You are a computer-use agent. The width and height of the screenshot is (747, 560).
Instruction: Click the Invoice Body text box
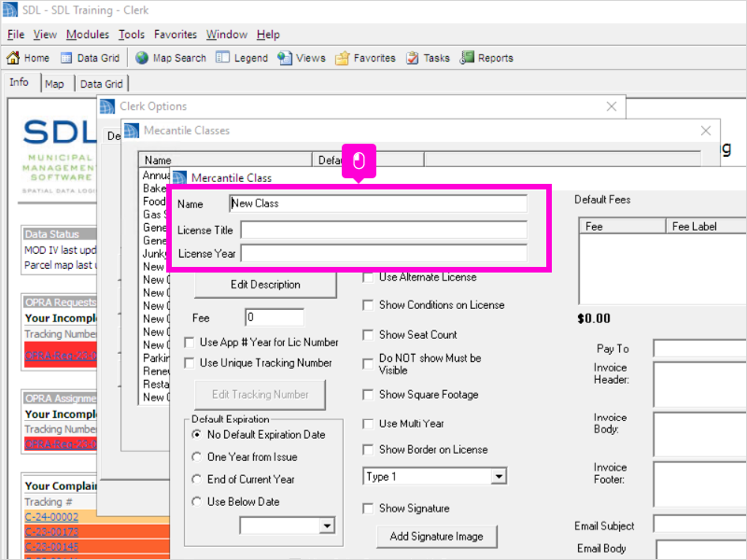click(699, 435)
